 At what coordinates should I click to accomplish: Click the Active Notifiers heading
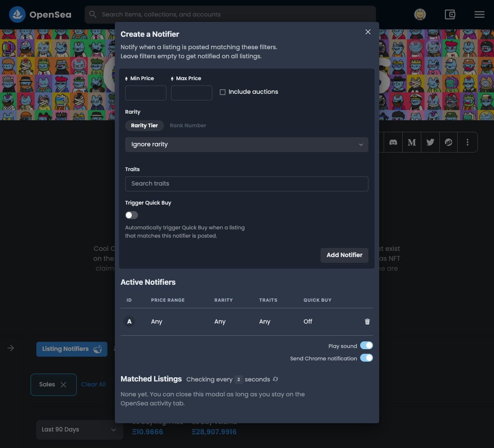(x=148, y=282)
